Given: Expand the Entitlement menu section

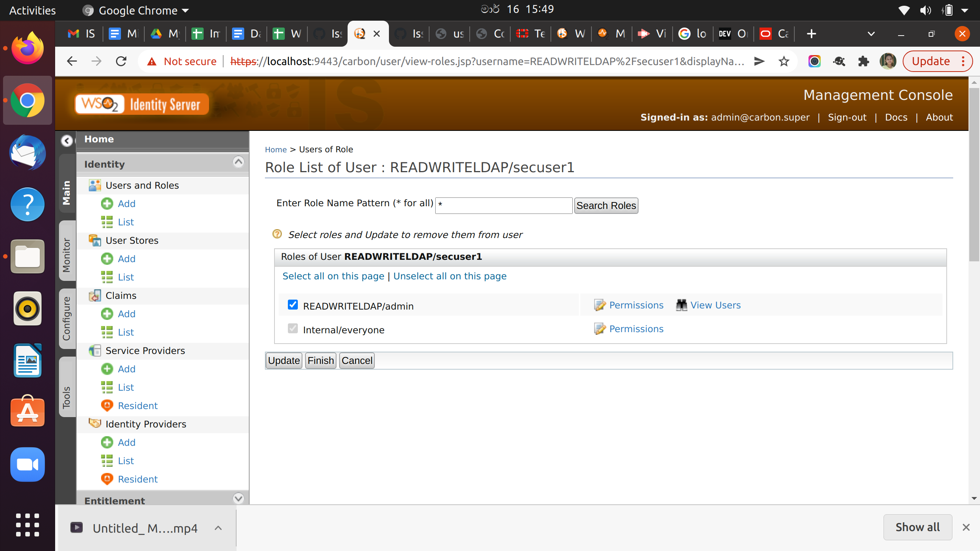Looking at the screenshot, I should tap(238, 498).
